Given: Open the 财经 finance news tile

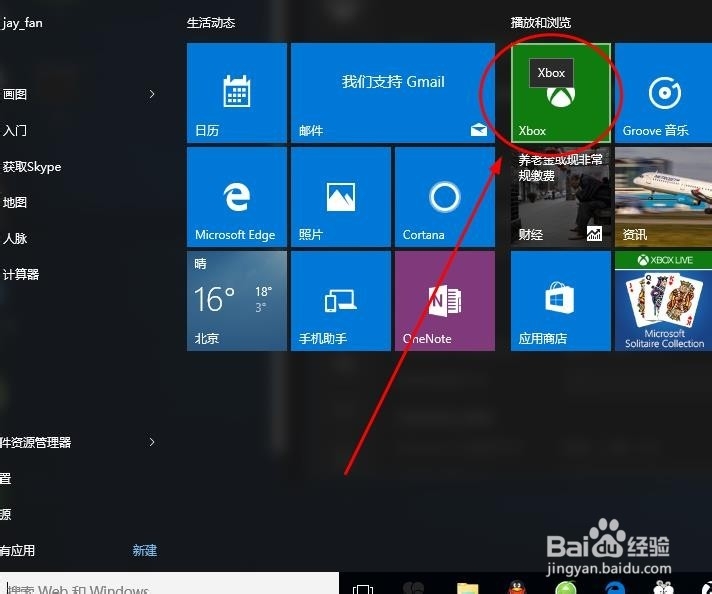Looking at the screenshot, I should [560, 197].
